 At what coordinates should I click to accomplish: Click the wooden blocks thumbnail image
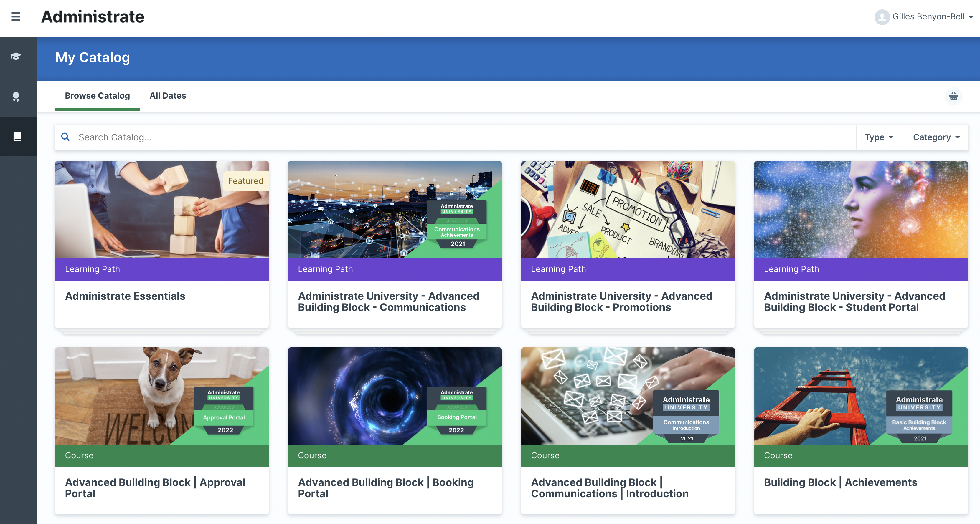(162, 210)
